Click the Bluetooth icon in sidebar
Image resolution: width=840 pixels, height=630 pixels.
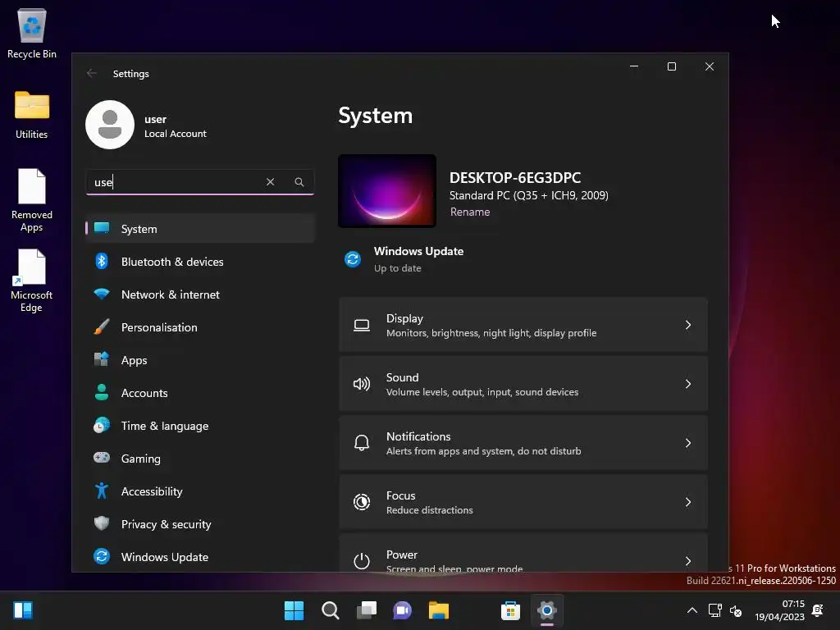click(x=101, y=262)
